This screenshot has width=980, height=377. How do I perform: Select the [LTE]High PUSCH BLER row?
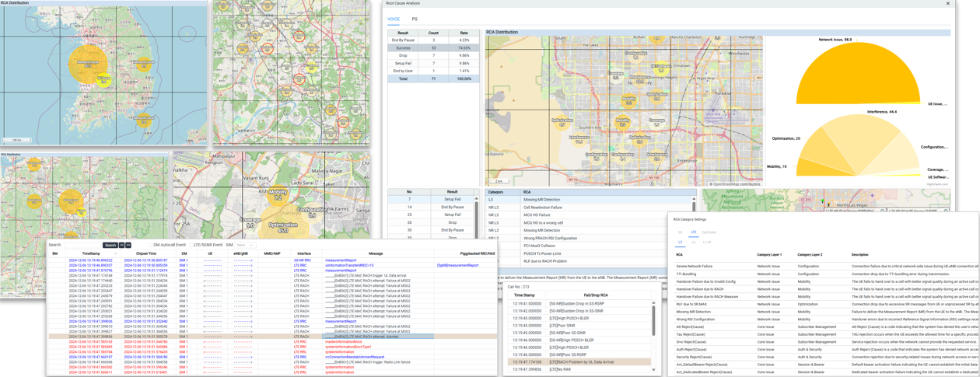[x=579, y=318]
